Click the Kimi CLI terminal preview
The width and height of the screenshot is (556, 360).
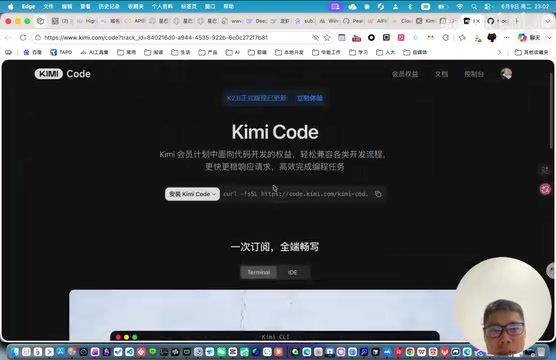click(x=275, y=337)
